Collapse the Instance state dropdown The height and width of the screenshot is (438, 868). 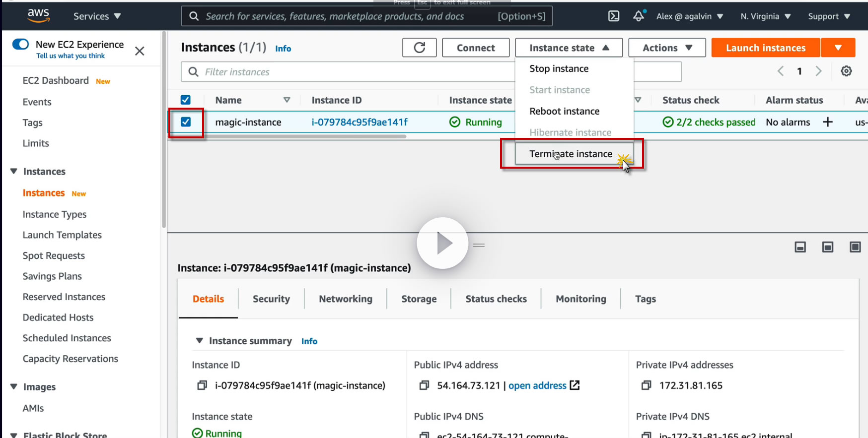pyautogui.click(x=569, y=48)
